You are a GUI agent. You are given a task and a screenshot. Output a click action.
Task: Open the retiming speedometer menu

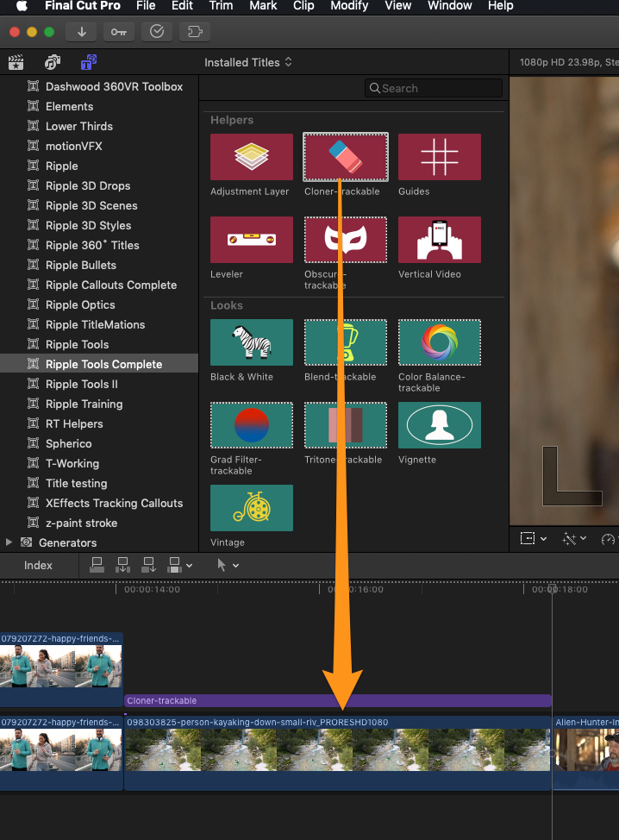pos(610,539)
